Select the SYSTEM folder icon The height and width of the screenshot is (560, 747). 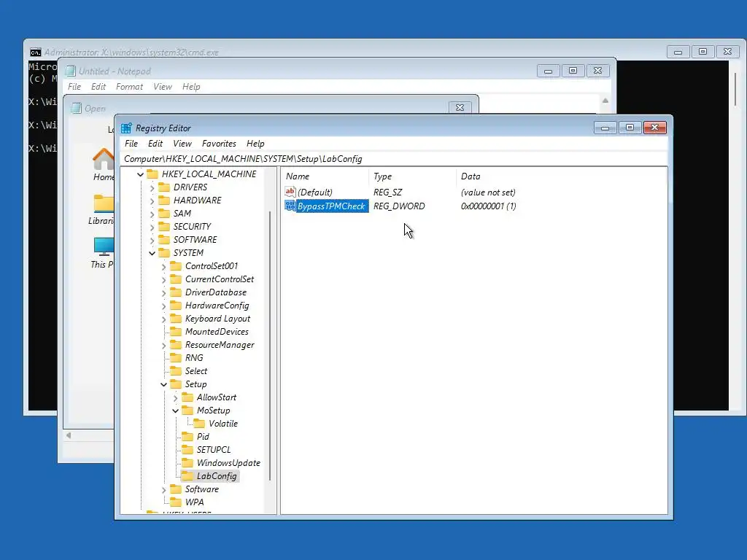164,252
